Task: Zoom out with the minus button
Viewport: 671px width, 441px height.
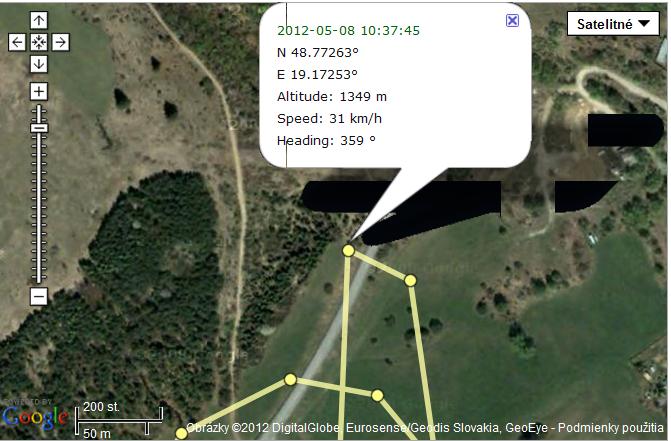Action: (x=39, y=296)
